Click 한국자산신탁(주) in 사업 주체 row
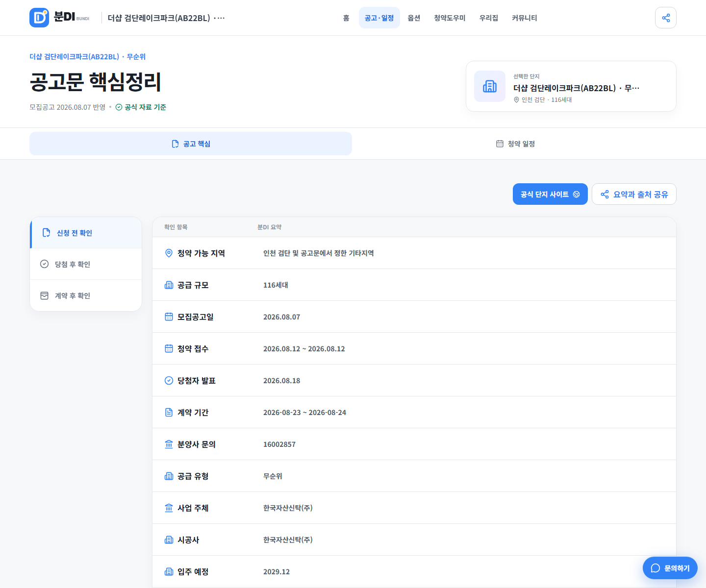 [288, 508]
